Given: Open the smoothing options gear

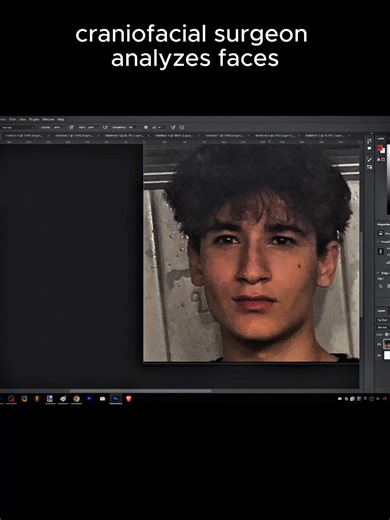Looking at the screenshot, I should point(146,128).
